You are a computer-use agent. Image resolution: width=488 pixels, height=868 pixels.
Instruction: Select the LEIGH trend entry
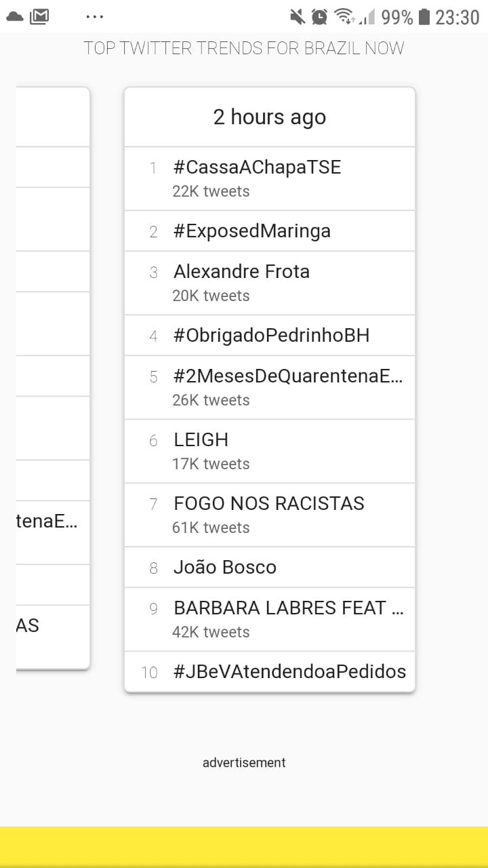(270, 451)
